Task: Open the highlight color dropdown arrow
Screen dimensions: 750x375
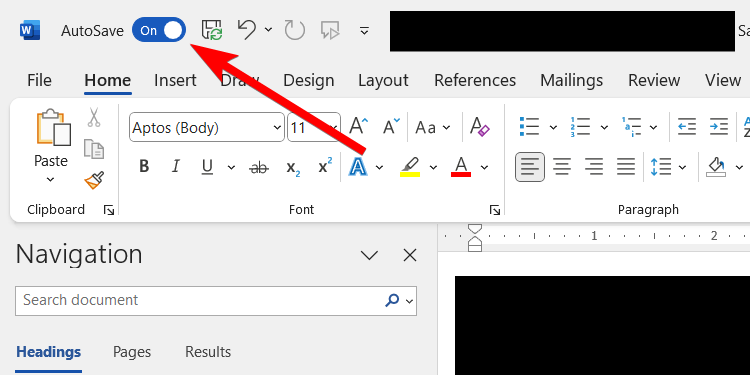Action: click(x=433, y=167)
